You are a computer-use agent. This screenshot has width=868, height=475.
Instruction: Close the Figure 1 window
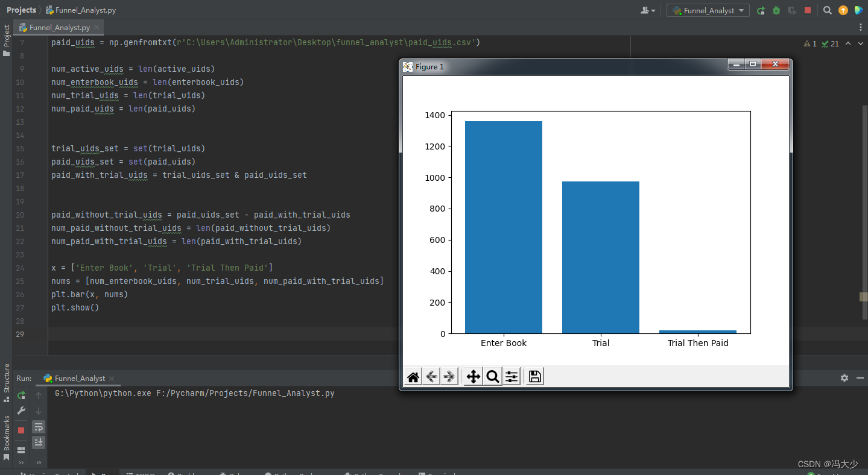point(775,64)
